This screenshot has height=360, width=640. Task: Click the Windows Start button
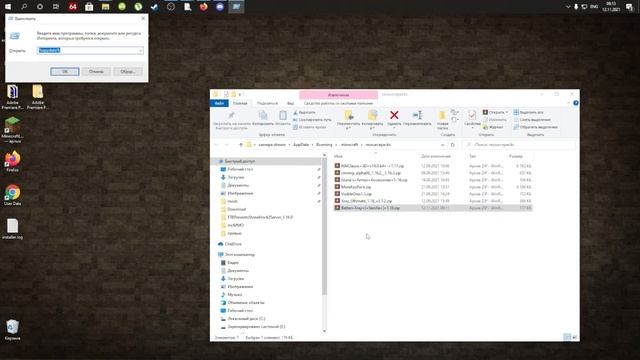tap(8, 7)
